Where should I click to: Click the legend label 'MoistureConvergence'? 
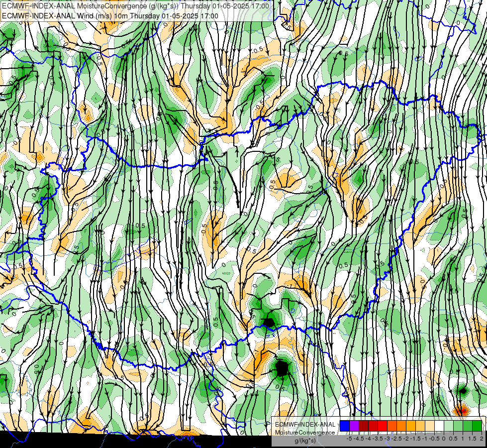tap(305, 433)
